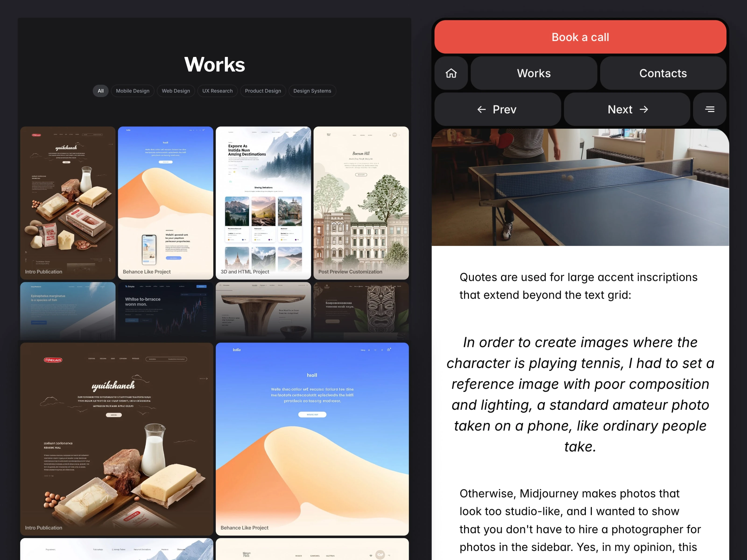Open Post Preview Customization card
This screenshot has height=560, width=747.
(x=361, y=203)
